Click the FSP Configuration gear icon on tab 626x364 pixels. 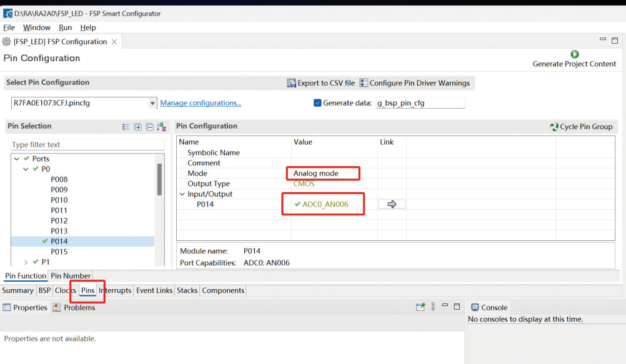6,41
